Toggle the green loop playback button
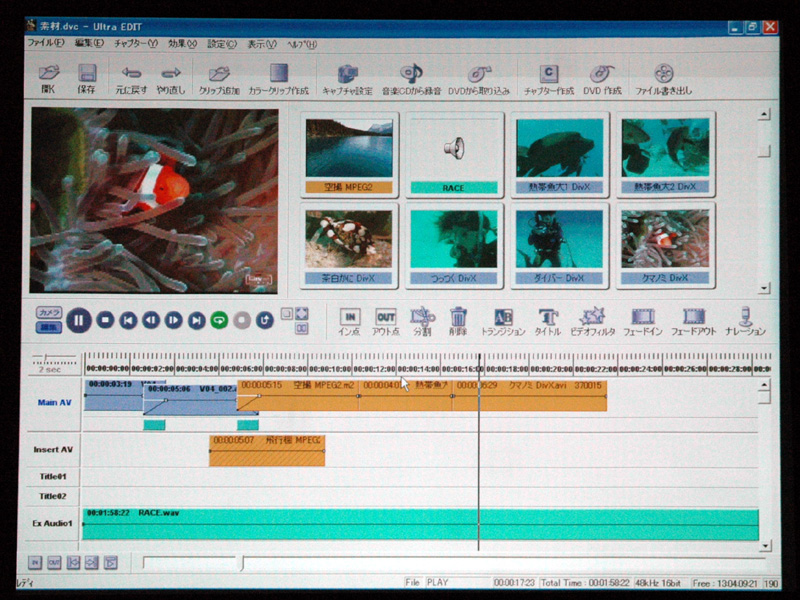 [219, 321]
